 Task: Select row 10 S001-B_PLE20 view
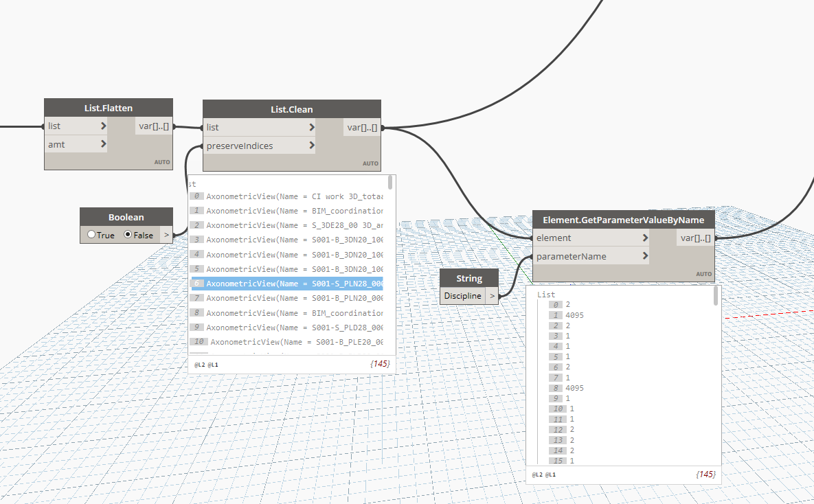(x=286, y=342)
